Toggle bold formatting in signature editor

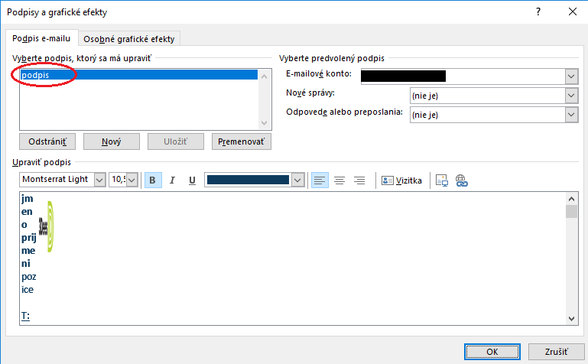153,180
